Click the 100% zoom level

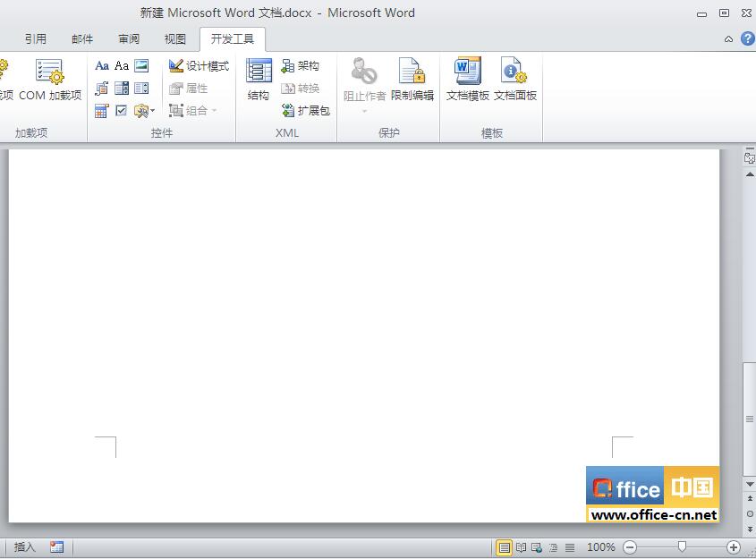(600, 547)
